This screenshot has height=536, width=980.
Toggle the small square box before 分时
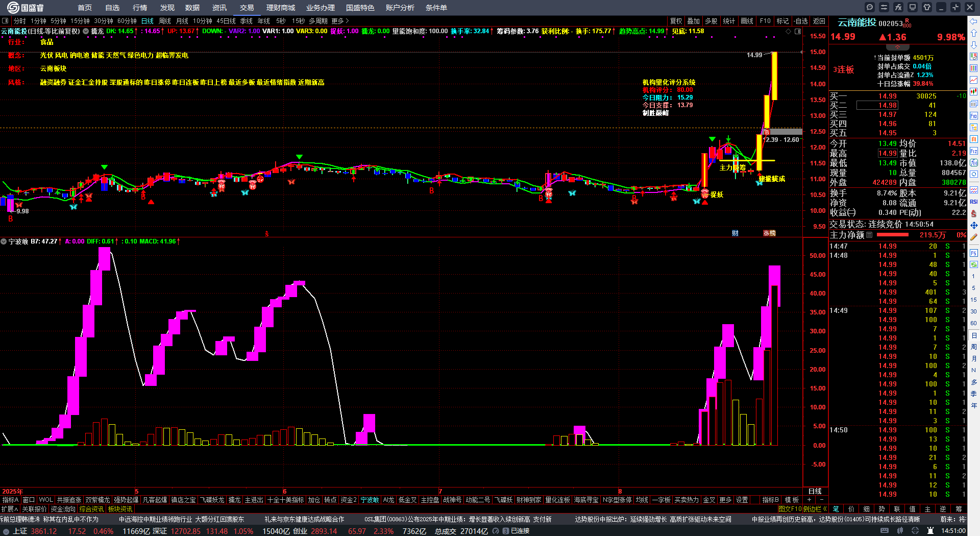[x=5, y=21]
